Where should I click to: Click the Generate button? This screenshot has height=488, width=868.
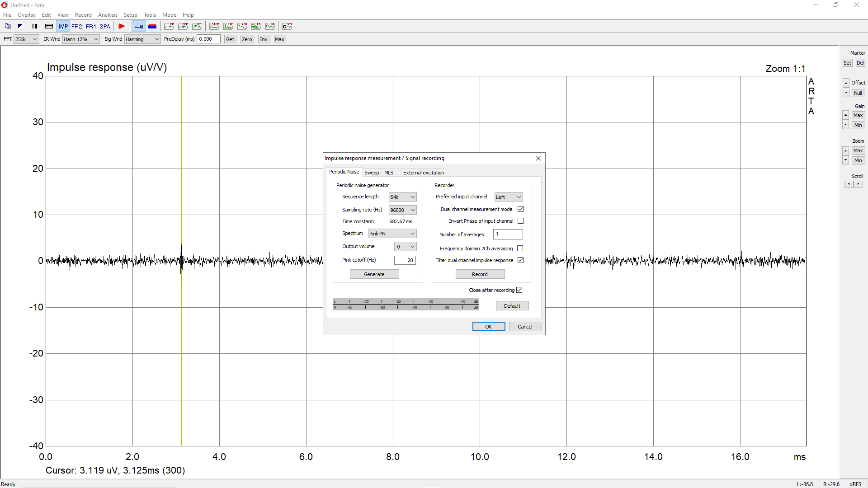374,274
